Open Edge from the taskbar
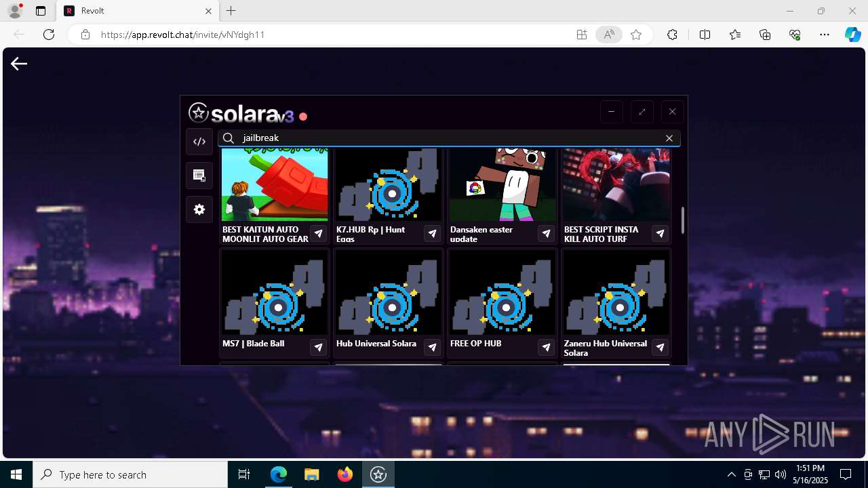This screenshot has height=488, width=868. (x=279, y=474)
